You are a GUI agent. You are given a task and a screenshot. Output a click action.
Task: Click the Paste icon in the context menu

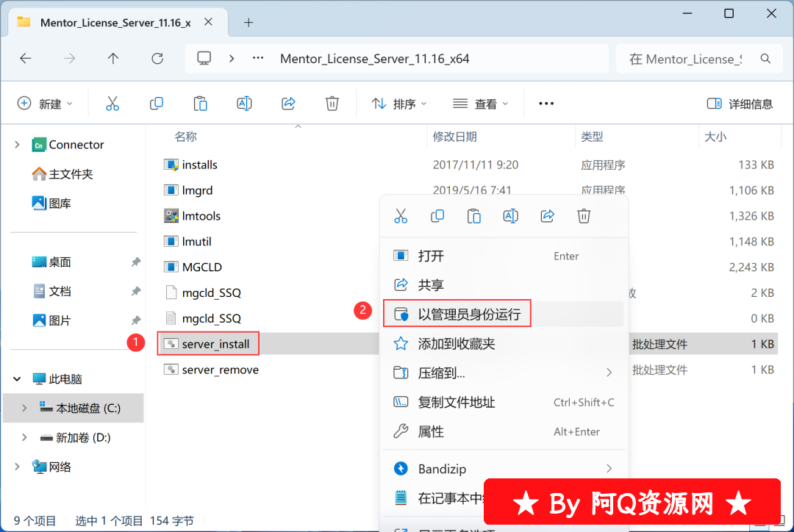click(474, 216)
